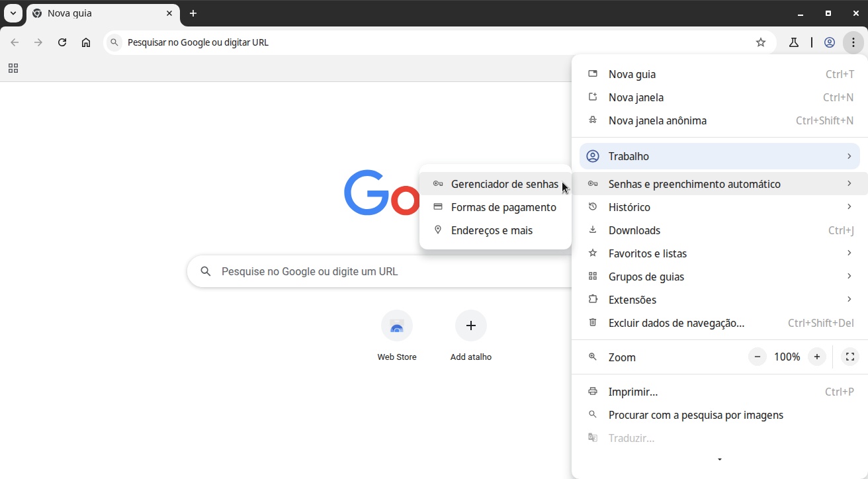Open Formas de pagamento
The width and height of the screenshot is (868, 479).
[x=496, y=207]
